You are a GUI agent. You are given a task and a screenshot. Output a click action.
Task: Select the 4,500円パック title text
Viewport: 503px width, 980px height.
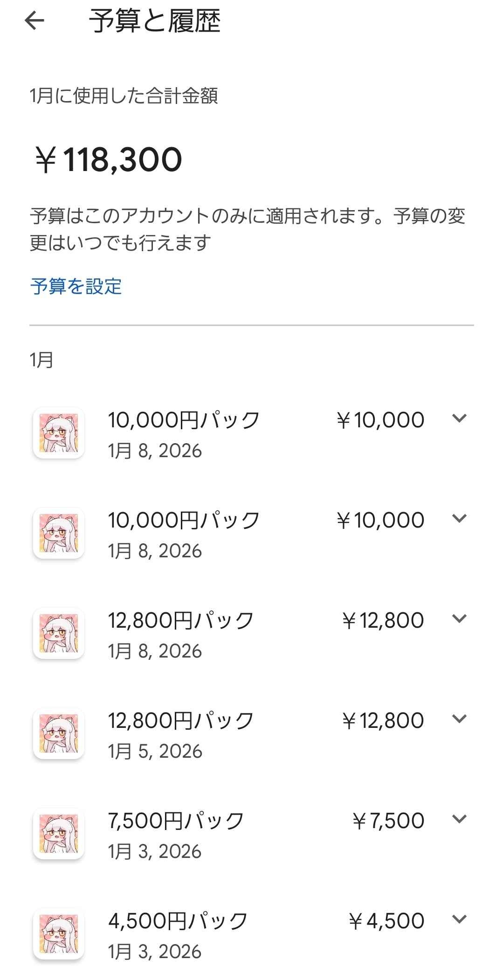click(178, 921)
